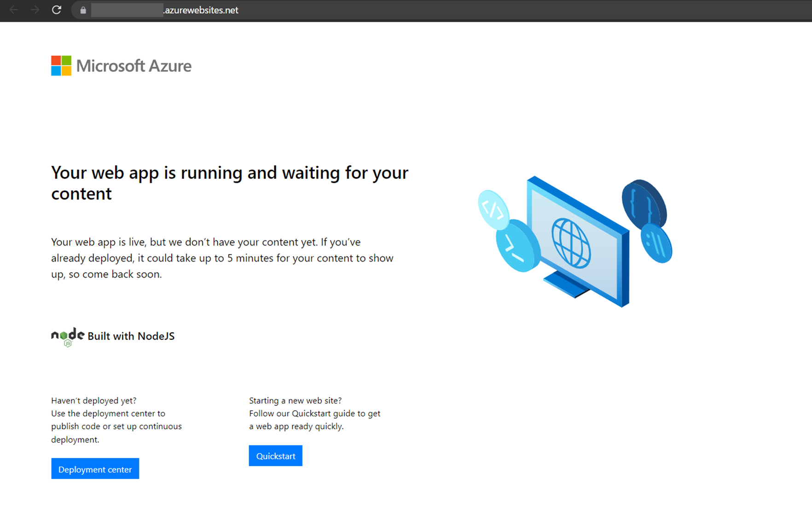Click the page reload icon
Screen dimensions: 812x518
coord(57,10)
